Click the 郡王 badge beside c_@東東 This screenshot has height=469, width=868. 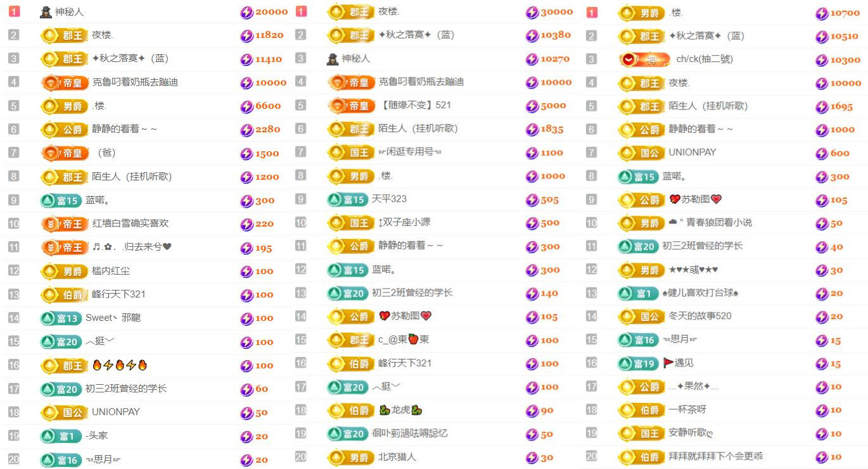[351, 341]
